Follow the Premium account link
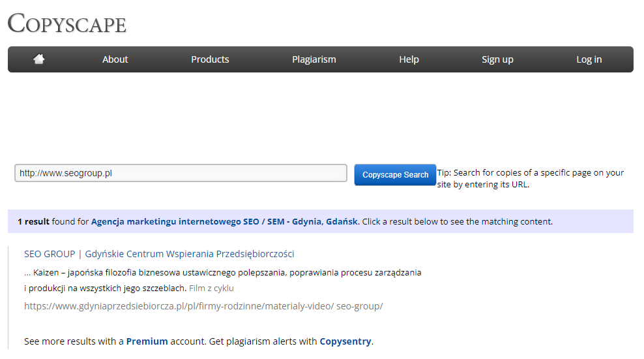This screenshot has height=359, width=644. click(147, 341)
